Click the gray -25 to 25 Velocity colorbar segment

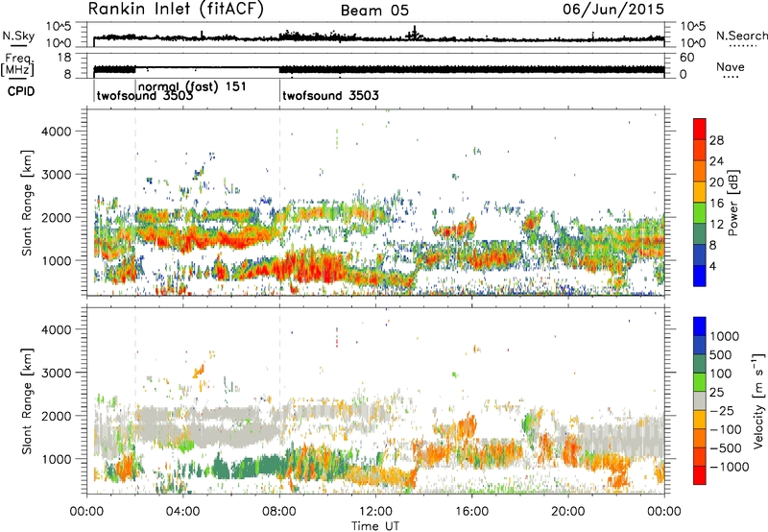pyautogui.click(x=700, y=400)
